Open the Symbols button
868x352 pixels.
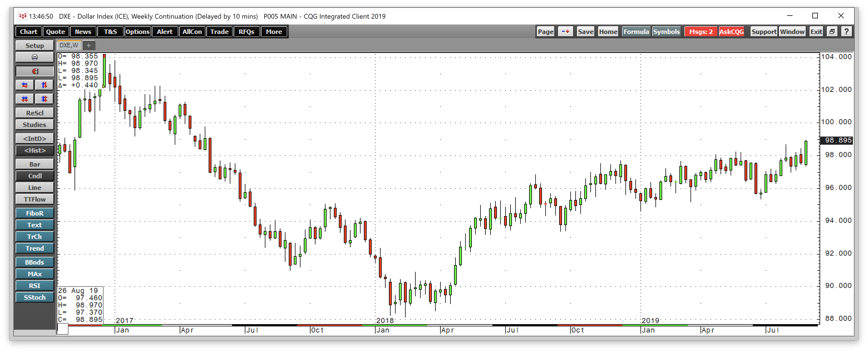click(666, 31)
